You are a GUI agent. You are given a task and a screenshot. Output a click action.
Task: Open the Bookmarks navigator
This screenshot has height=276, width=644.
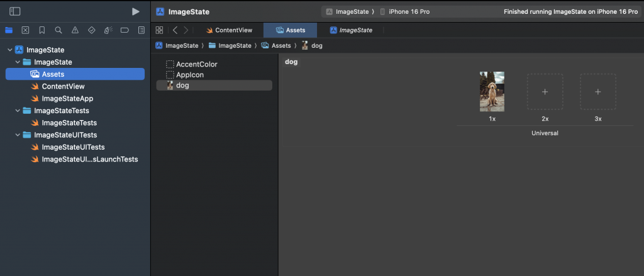[x=42, y=30]
